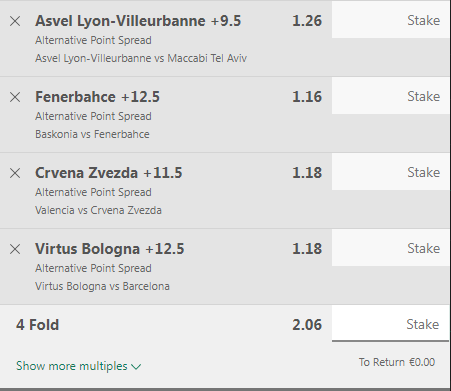Select the Asvel Lyon-Villeurbanne +9.5 bet title
The height and width of the screenshot is (391, 451).
pos(138,21)
